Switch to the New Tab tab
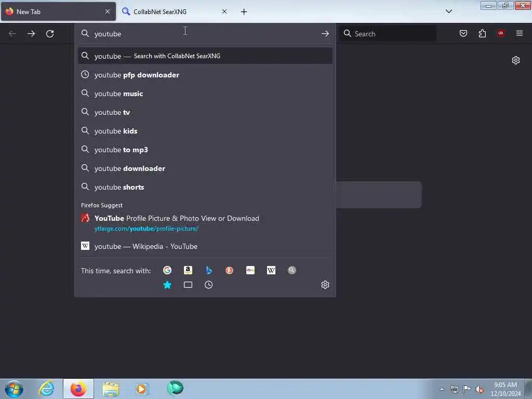This screenshot has height=399, width=532. (58, 11)
